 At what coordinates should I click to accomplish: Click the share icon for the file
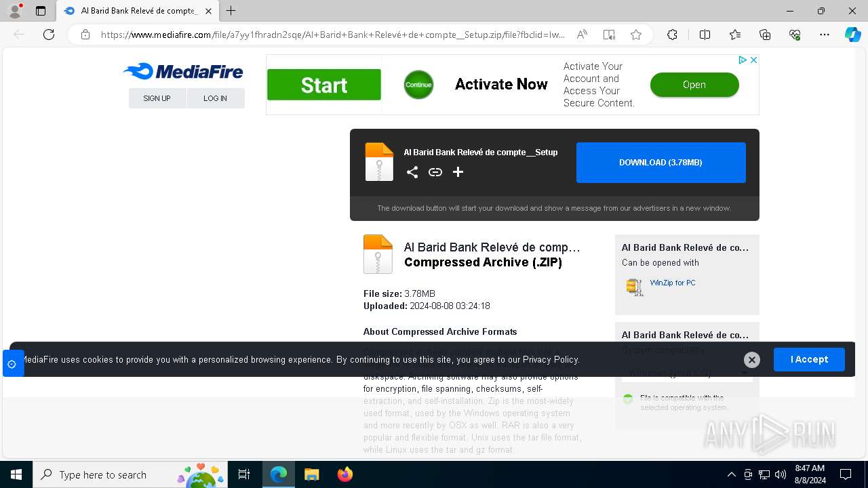coord(412,172)
